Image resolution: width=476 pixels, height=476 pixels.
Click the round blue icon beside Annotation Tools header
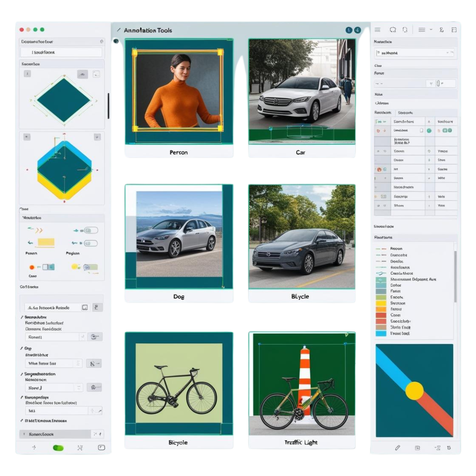coord(349,30)
